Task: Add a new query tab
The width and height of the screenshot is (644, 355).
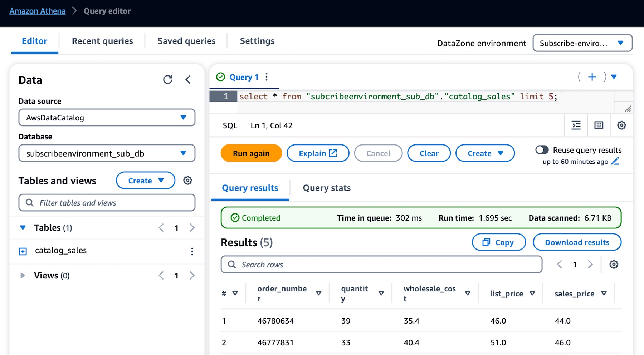Action: tap(592, 77)
